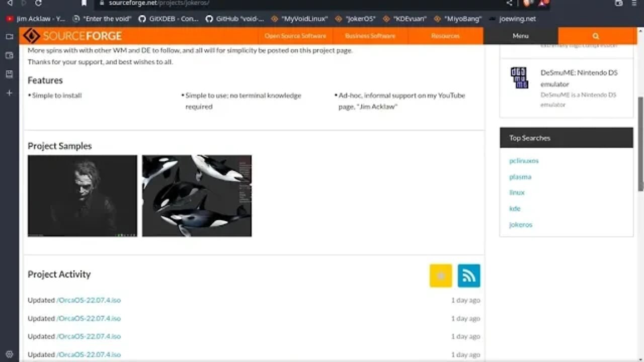Screen dimensions: 644x362
Task: Select the plasma top search
Action: pos(520,177)
